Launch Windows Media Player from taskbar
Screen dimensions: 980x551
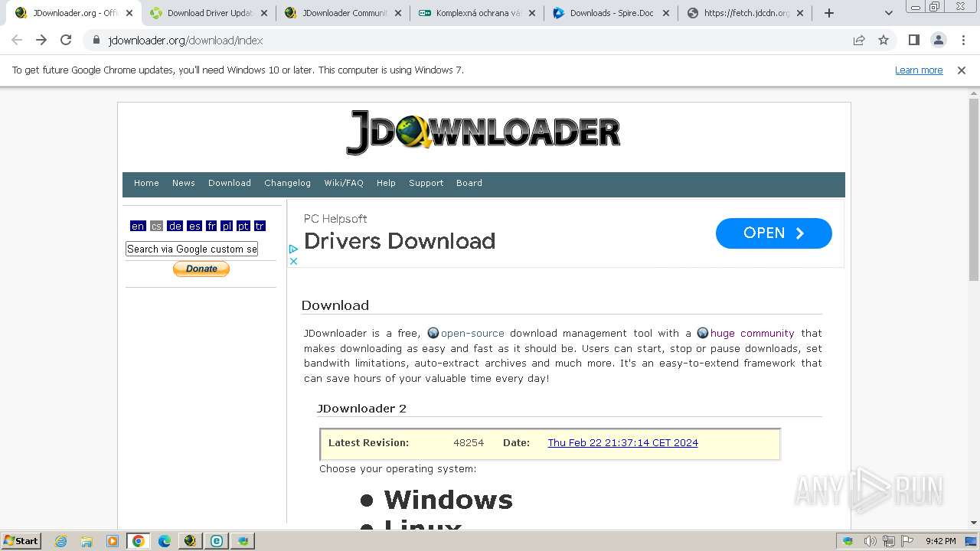pos(113,541)
